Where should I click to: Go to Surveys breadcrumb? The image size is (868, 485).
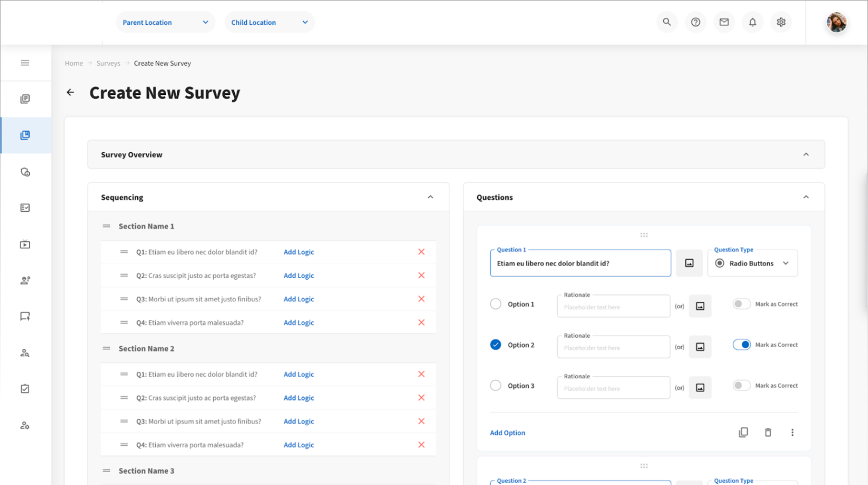tap(108, 63)
